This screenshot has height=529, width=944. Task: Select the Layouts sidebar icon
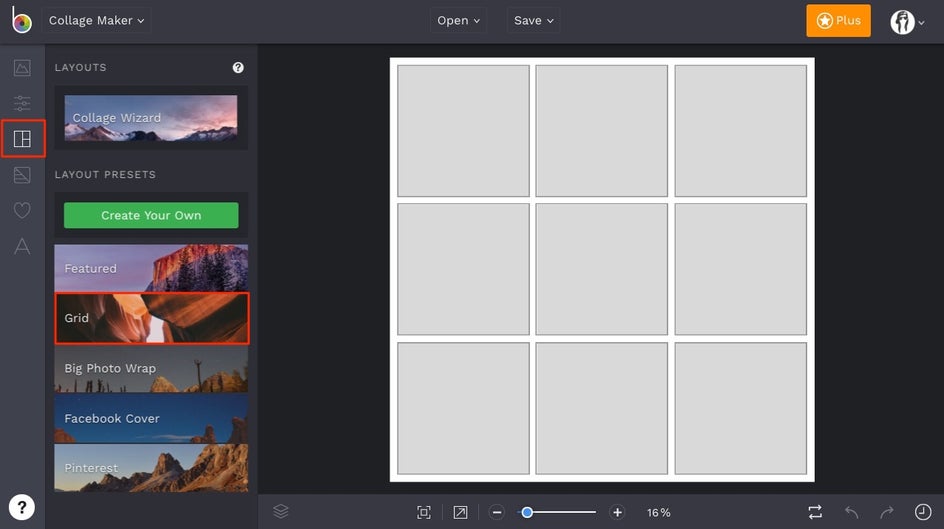(x=22, y=139)
